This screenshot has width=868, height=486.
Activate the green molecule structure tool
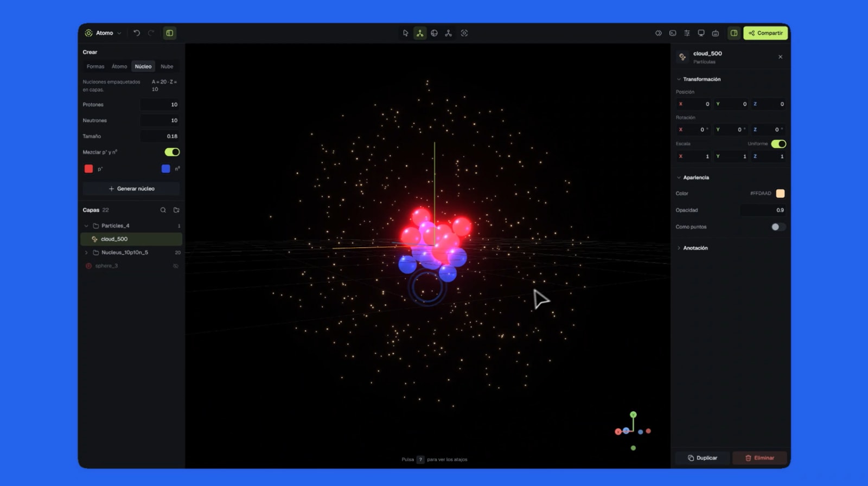420,33
